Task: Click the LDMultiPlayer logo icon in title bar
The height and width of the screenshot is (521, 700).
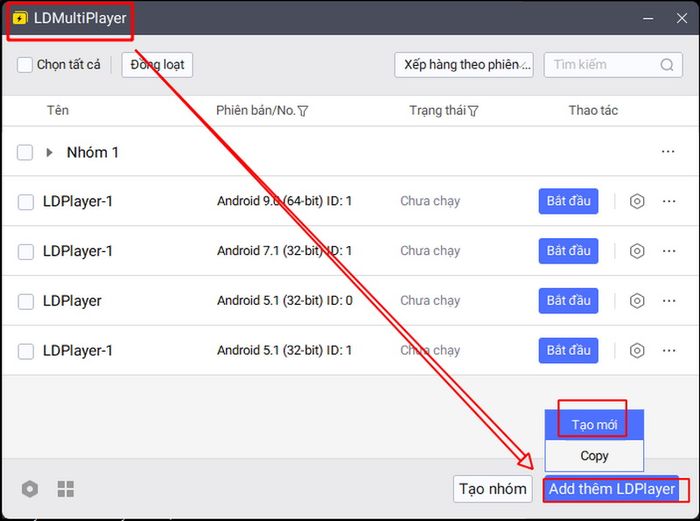Action: click(x=20, y=18)
